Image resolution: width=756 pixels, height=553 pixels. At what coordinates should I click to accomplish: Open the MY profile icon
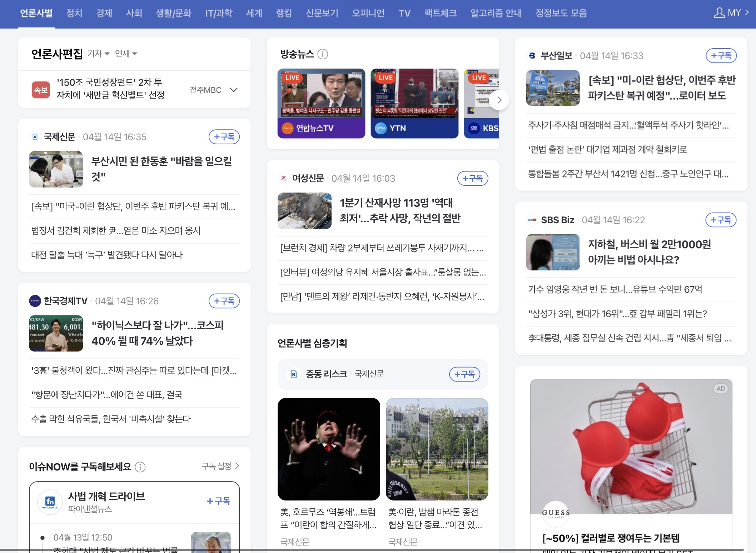point(719,13)
